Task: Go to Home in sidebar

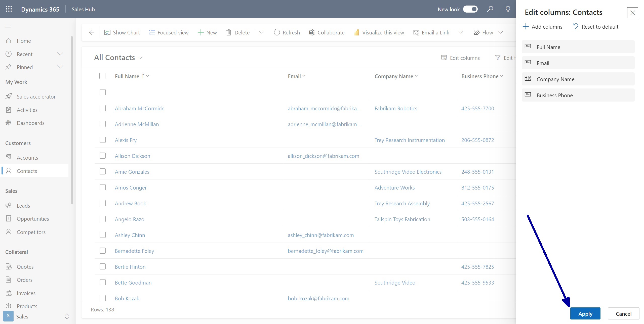Action: 34,41
